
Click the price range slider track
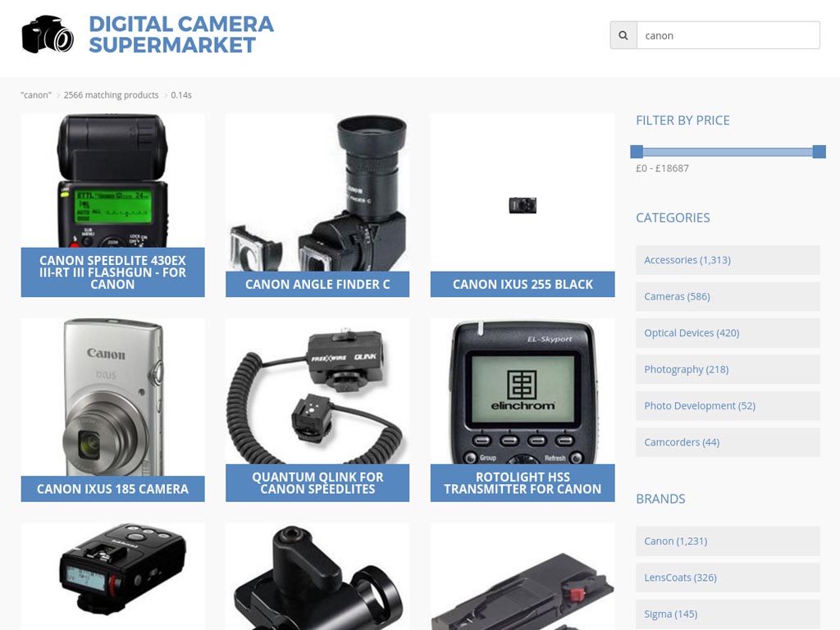[728, 152]
